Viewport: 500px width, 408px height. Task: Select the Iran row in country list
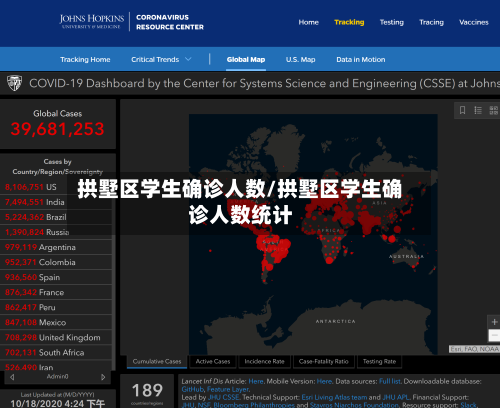tap(56, 366)
